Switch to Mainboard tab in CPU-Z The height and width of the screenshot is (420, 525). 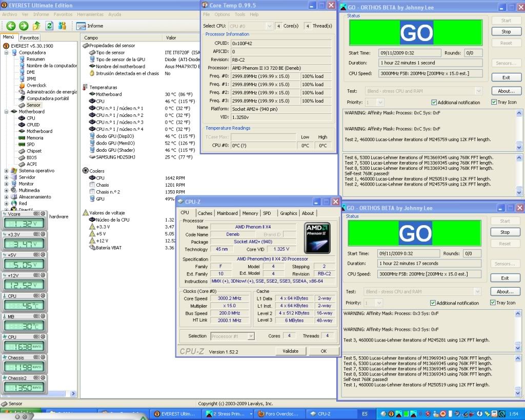coord(227,213)
